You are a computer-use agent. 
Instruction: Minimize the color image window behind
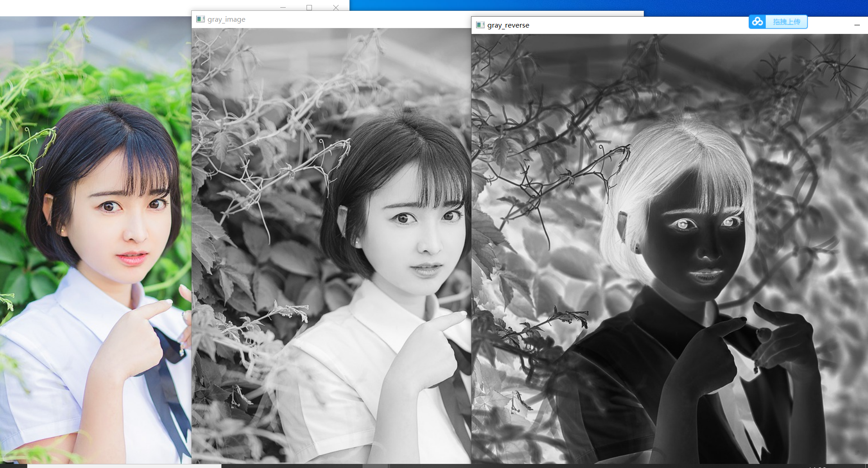[x=283, y=7]
